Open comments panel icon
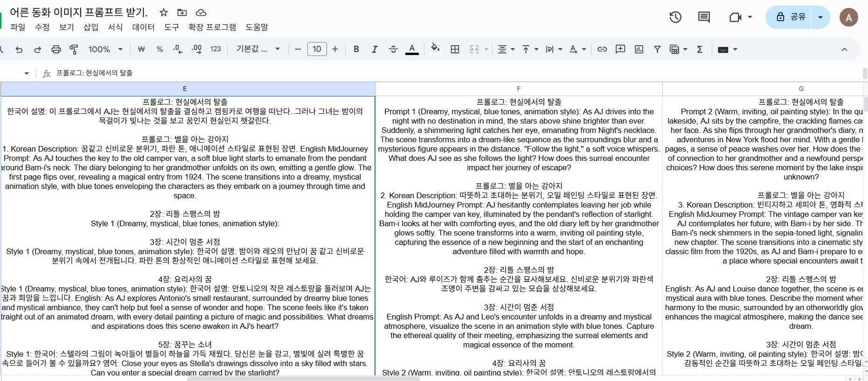The width and height of the screenshot is (868, 381). click(x=704, y=17)
